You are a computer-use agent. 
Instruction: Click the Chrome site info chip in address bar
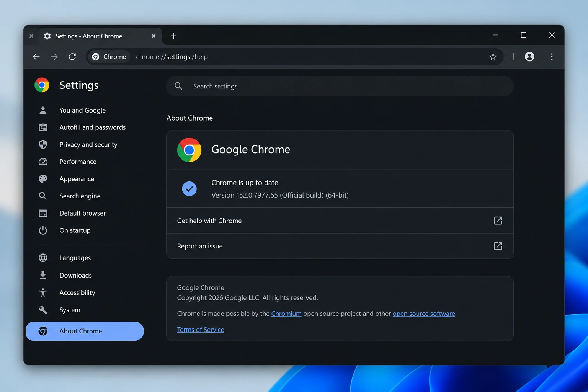109,57
